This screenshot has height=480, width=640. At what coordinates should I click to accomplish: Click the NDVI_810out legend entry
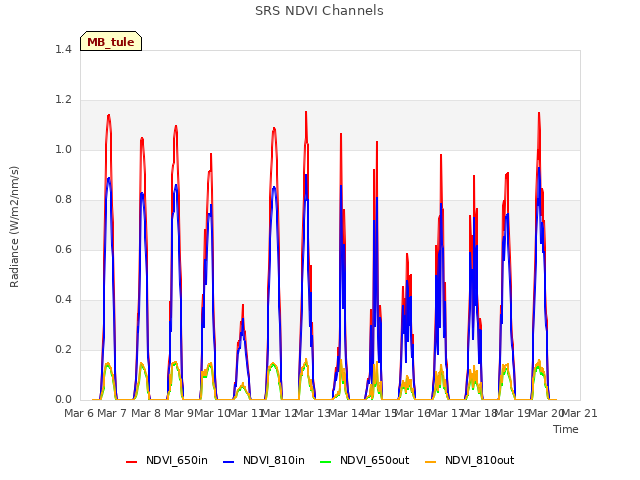pos(469,461)
